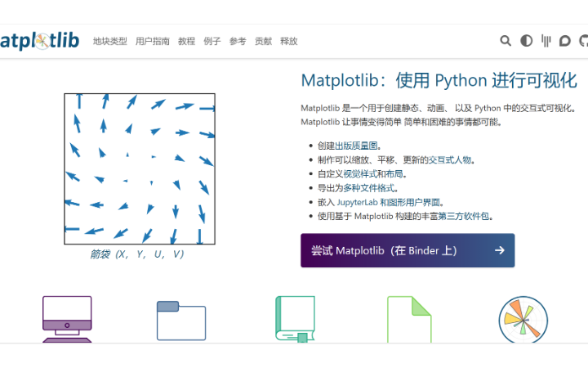This screenshot has height=368, width=588.
Task: Open the 贡献 nav item
Action: [263, 41]
